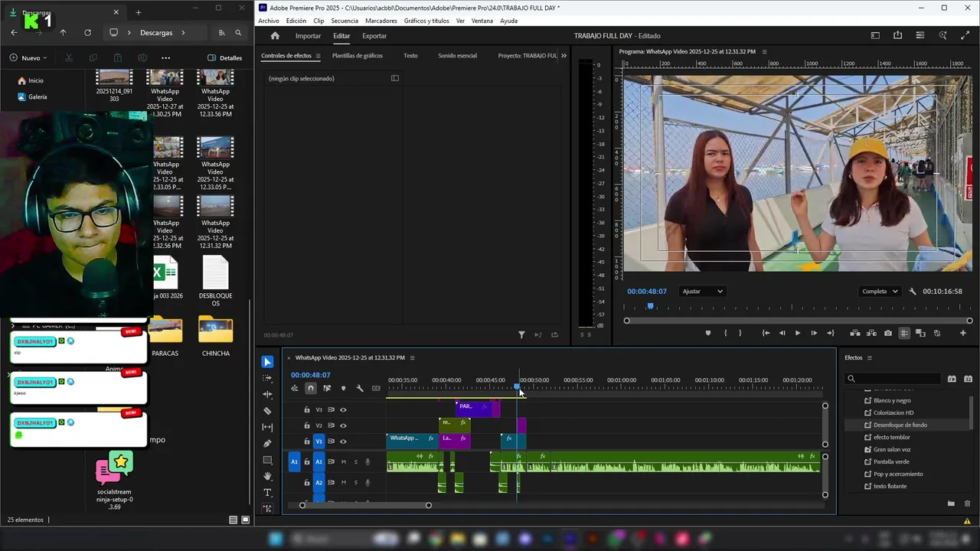Select the Type text tool
The width and height of the screenshot is (980, 551).
coord(267,493)
